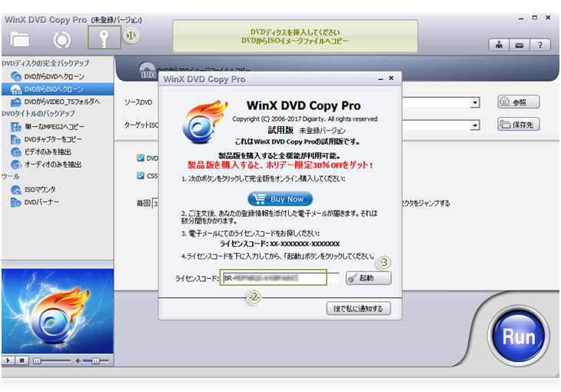Click the speaker volume icon
The height and width of the screenshot is (392, 561).
coord(78,360)
